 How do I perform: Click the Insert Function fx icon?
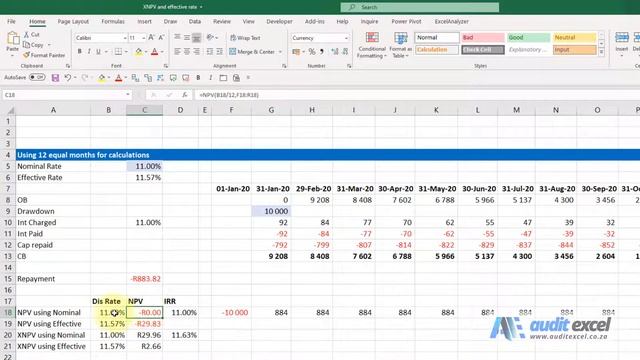pos(184,95)
